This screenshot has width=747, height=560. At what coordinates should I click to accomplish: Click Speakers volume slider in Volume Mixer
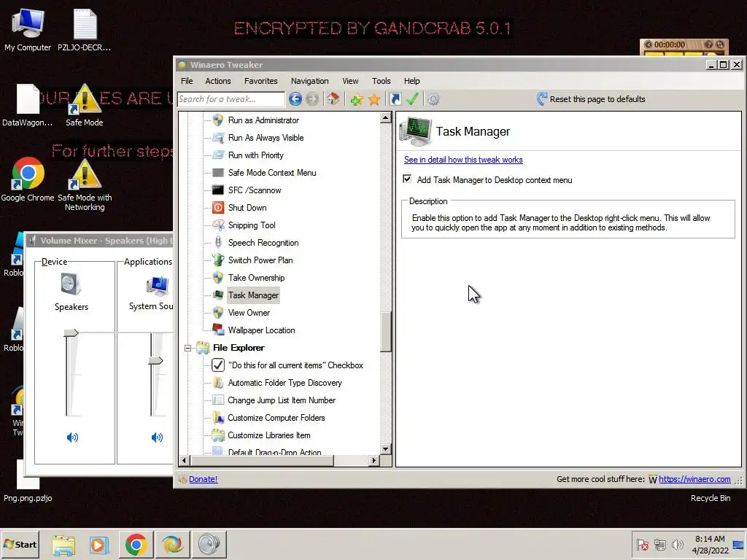point(71,332)
